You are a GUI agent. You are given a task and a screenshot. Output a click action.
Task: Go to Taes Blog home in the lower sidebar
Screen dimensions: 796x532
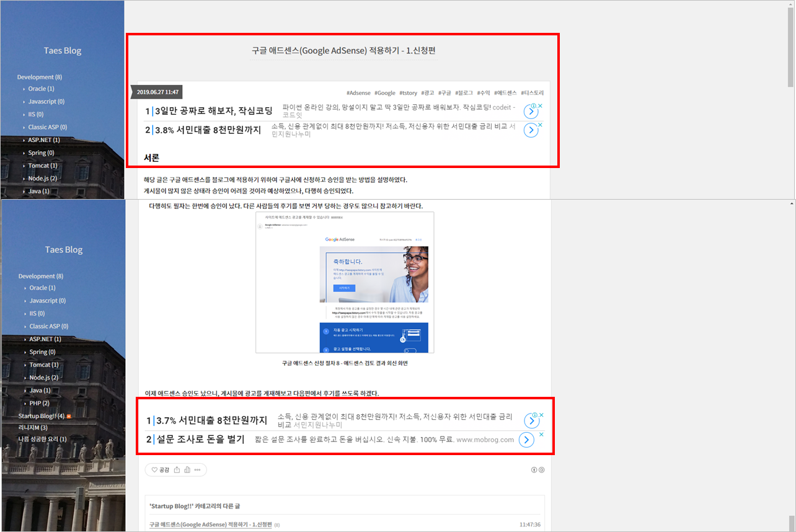64,250
